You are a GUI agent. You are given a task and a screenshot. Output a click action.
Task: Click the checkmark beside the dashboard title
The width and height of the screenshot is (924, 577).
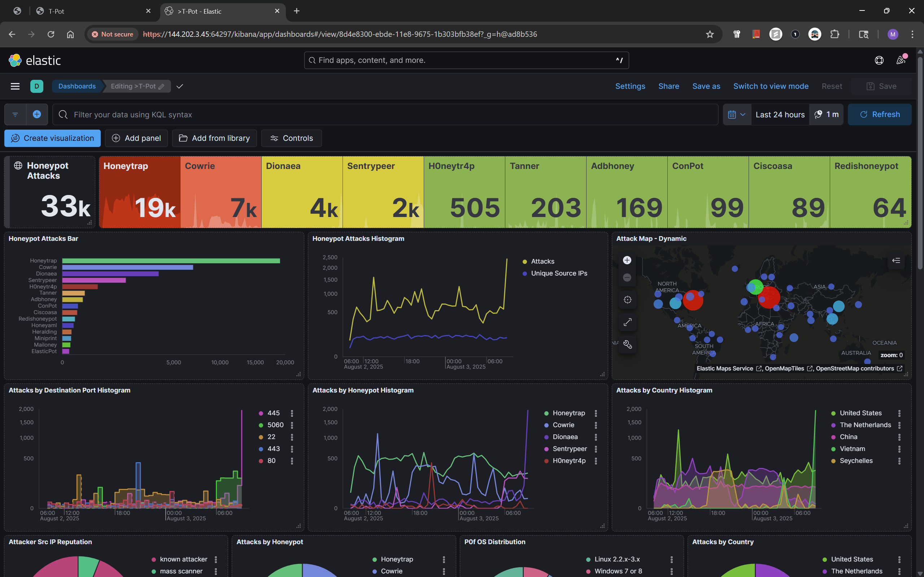click(180, 86)
